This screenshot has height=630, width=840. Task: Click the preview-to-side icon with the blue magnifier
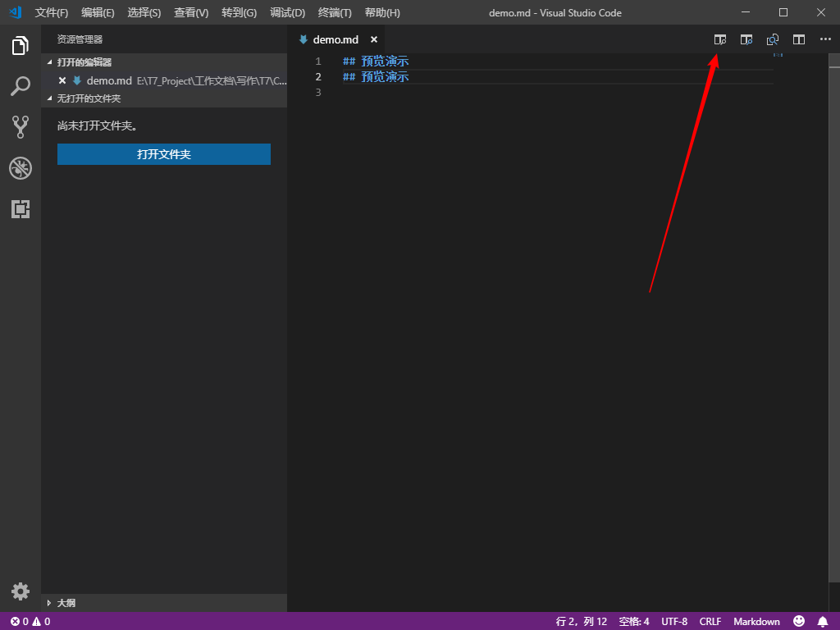(746, 39)
